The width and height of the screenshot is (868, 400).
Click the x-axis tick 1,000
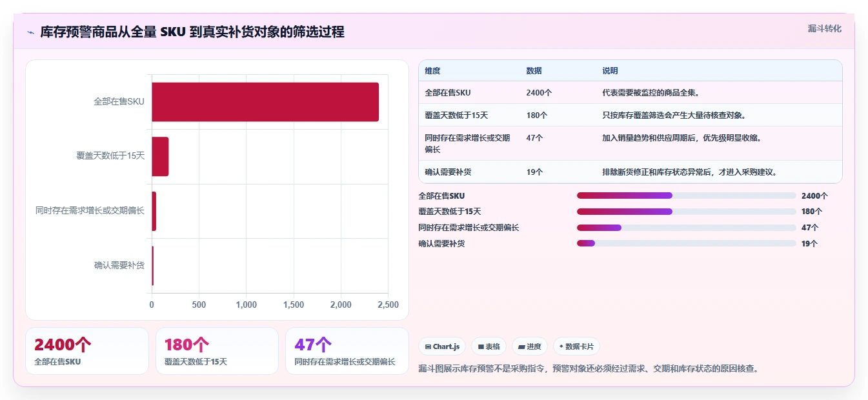(x=247, y=305)
